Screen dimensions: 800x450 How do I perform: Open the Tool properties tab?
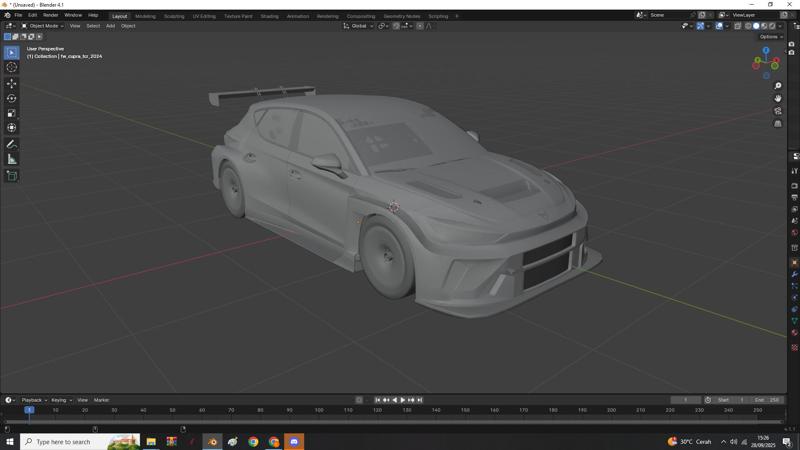794,171
